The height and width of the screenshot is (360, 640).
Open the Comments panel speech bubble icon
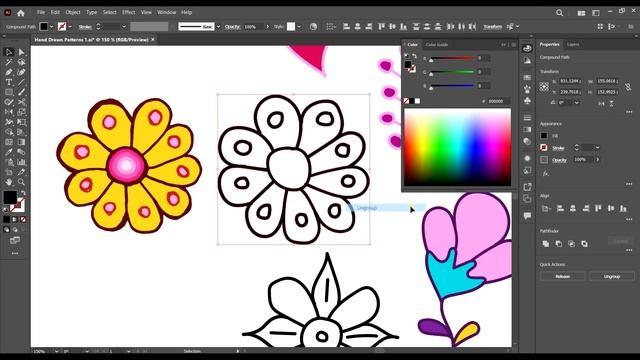pyautogui.click(x=527, y=216)
